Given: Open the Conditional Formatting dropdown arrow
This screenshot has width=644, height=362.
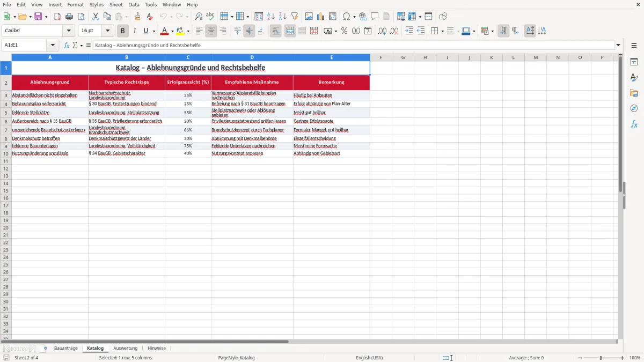Looking at the screenshot, I should click(x=493, y=31).
